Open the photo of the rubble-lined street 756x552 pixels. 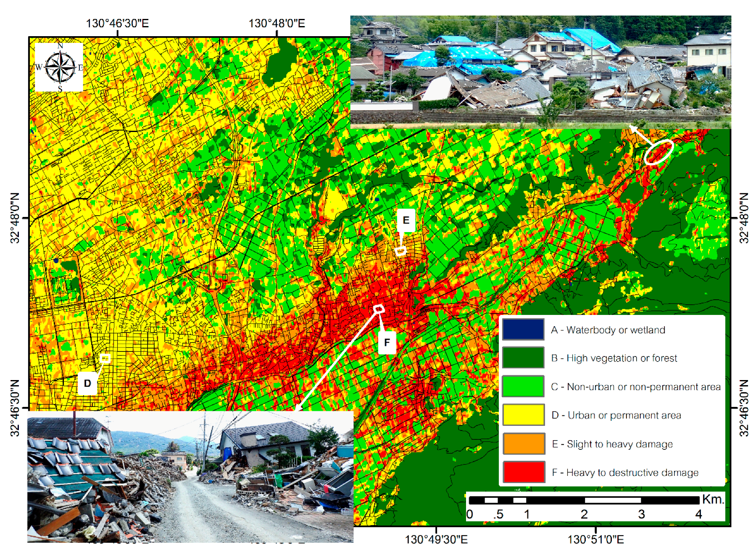pyautogui.click(x=190, y=477)
